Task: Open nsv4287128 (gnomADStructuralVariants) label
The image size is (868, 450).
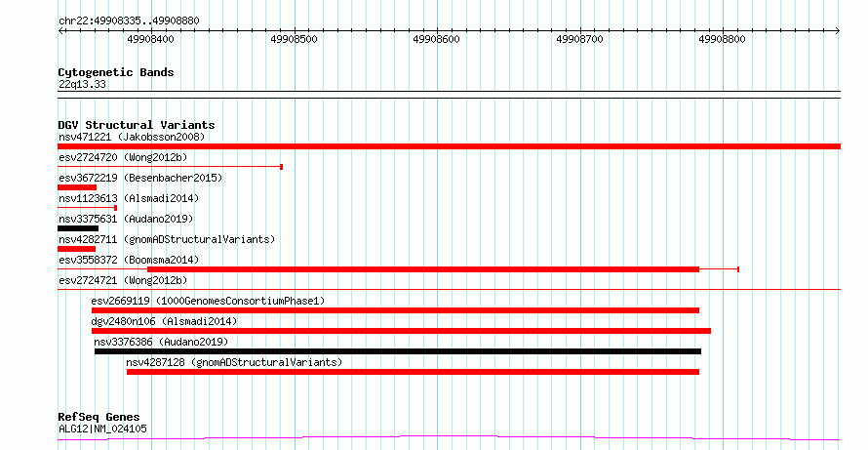Action: point(234,362)
